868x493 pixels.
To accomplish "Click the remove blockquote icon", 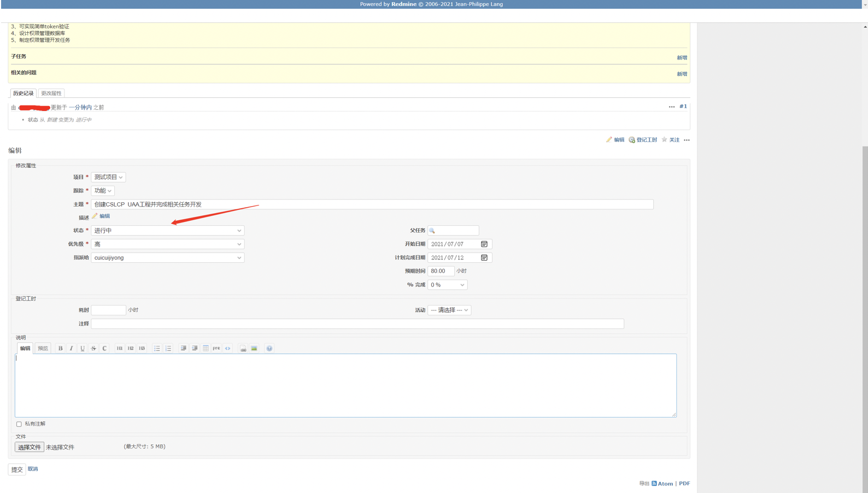I will pos(195,348).
